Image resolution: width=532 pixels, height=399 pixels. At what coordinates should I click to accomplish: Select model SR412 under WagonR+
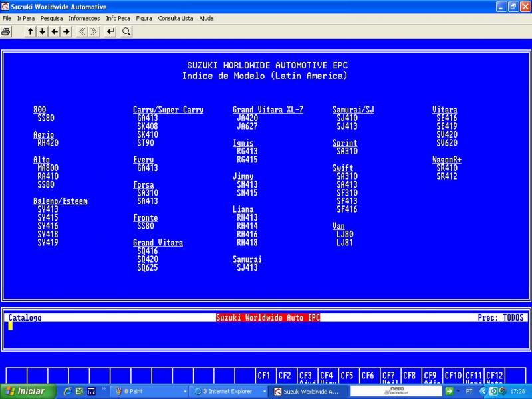coord(447,176)
